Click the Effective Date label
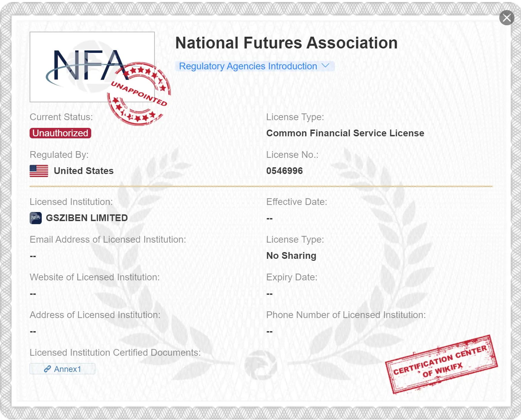The image size is (521, 420). (x=297, y=202)
